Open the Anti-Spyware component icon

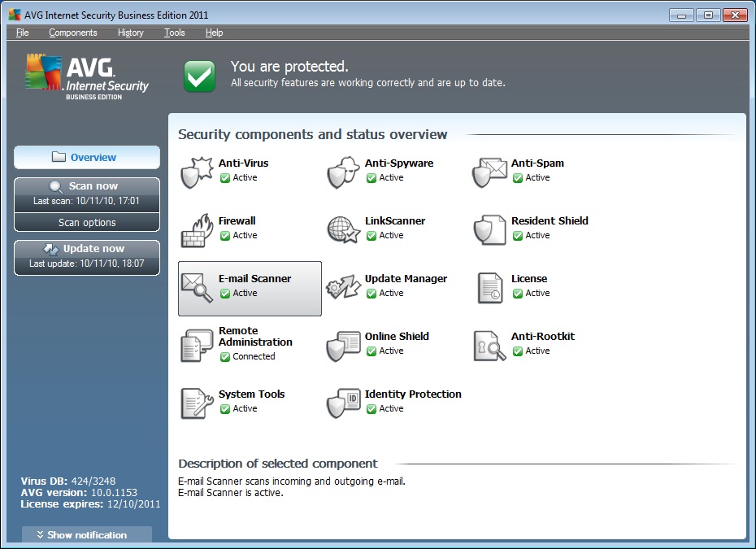click(x=343, y=172)
